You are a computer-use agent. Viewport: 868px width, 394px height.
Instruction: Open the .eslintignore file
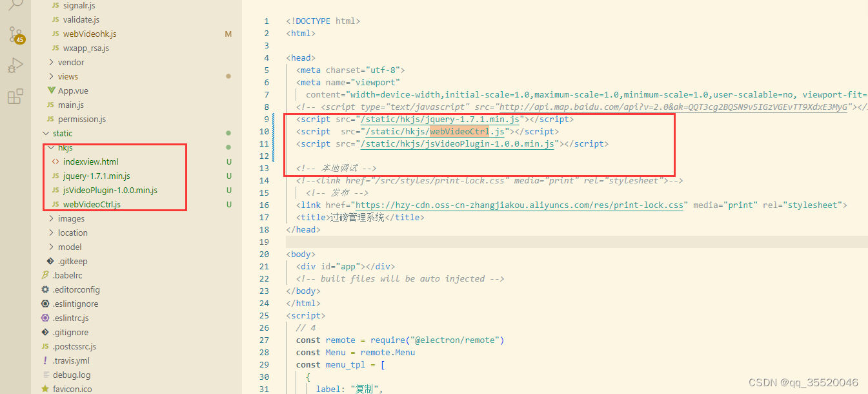point(76,304)
